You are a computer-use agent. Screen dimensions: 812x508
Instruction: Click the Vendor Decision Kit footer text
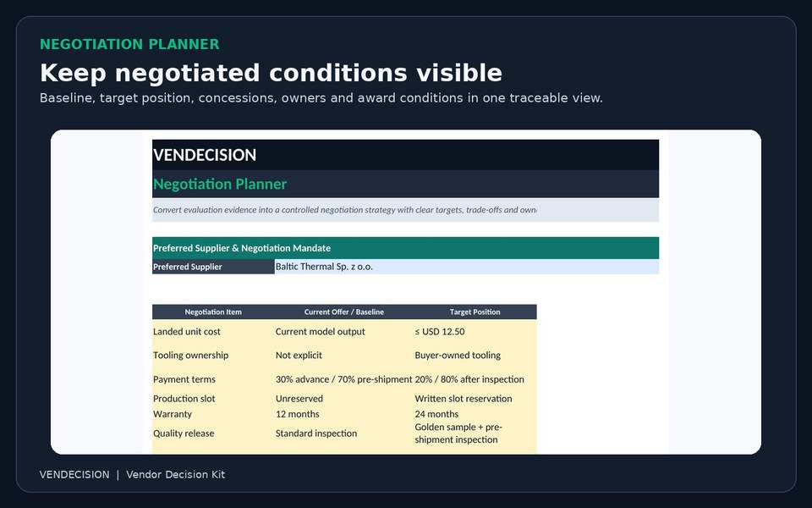click(176, 474)
